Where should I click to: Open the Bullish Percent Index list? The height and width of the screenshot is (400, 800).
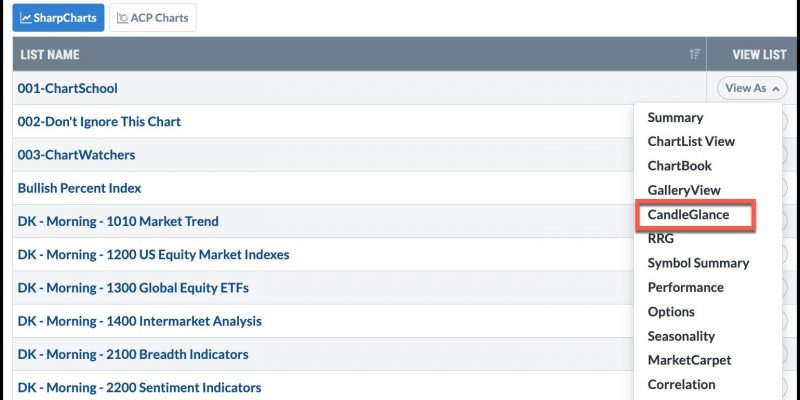click(x=79, y=188)
